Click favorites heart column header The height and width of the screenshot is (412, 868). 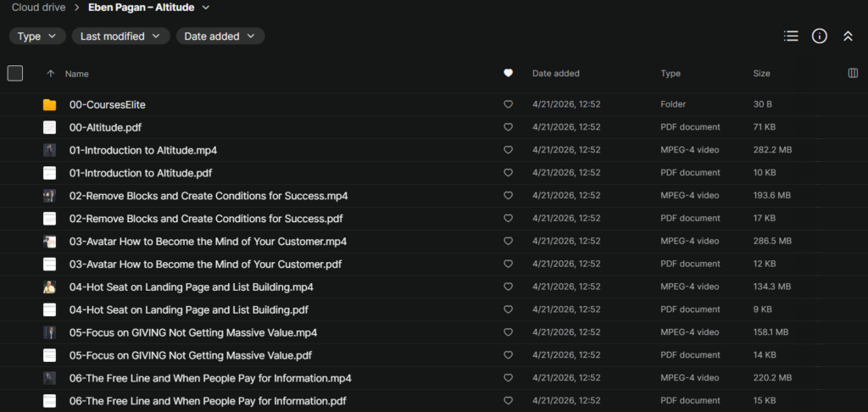509,73
